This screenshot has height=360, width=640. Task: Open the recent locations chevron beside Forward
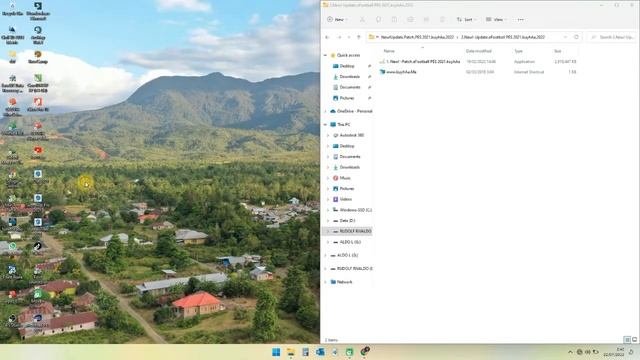point(349,37)
